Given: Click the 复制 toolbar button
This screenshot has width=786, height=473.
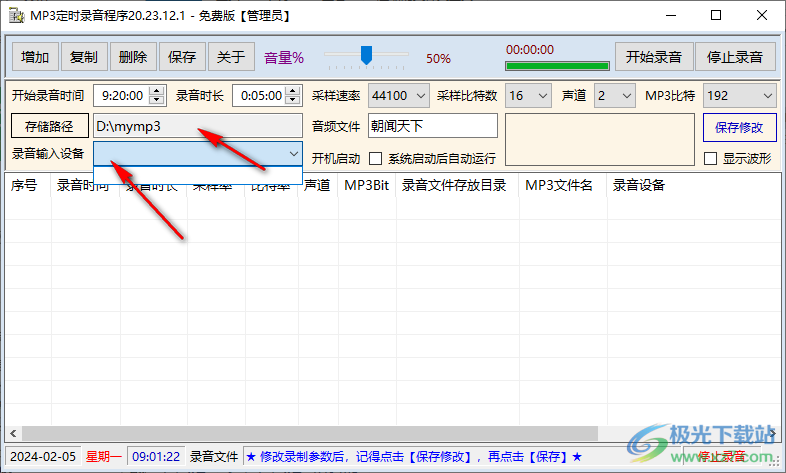Looking at the screenshot, I should [x=84, y=57].
